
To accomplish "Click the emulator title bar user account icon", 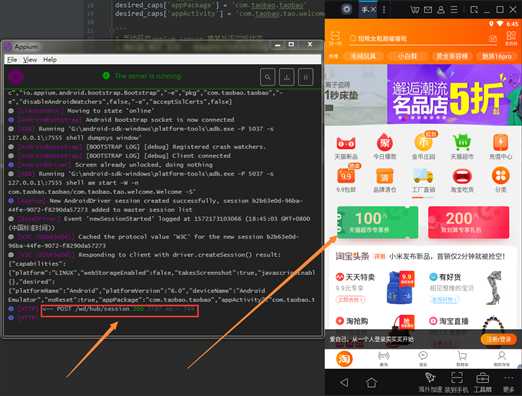I will coord(441,10).
